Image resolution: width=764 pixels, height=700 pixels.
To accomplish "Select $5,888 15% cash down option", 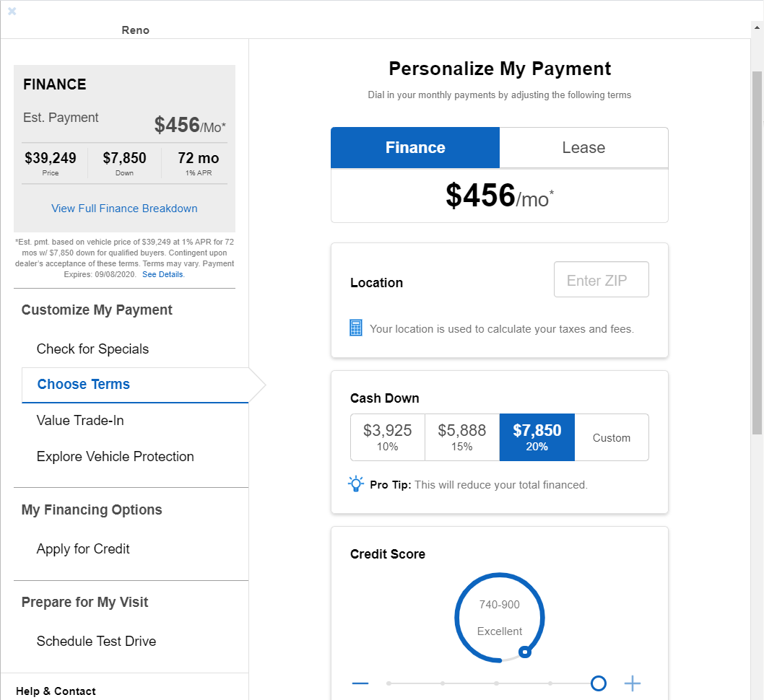I will click(462, 437).
